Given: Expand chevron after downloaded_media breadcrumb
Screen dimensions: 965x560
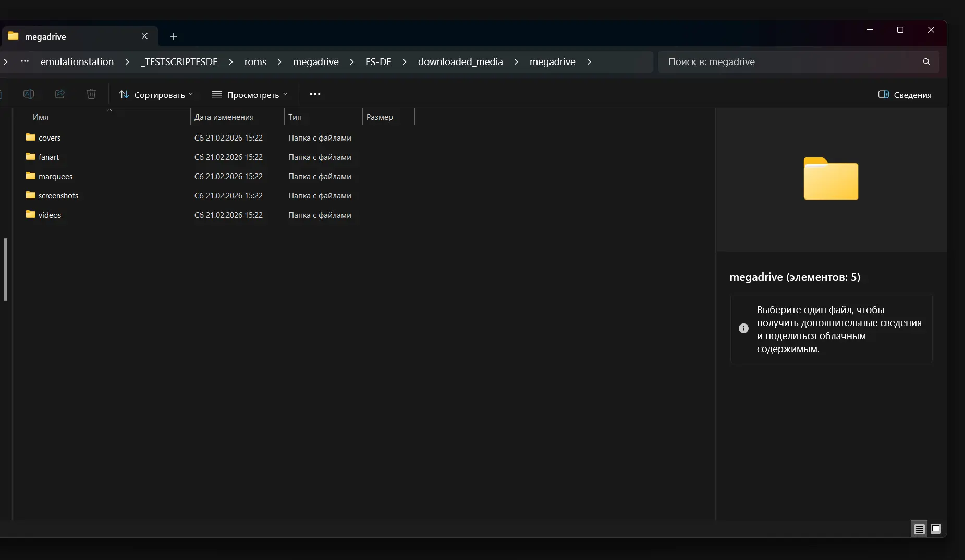Looking at the screenshot, I should click(516, 62).
